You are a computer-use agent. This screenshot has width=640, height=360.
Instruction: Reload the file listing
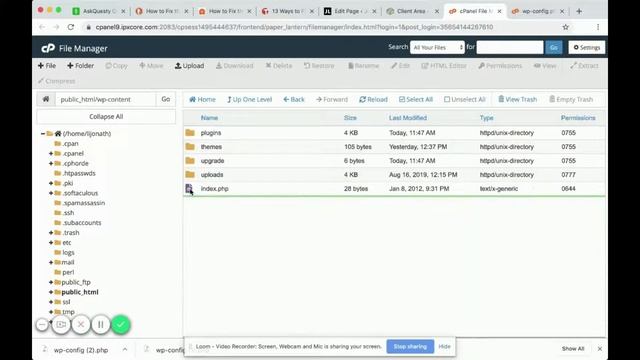pyautogui.click(x=373, y=99)
